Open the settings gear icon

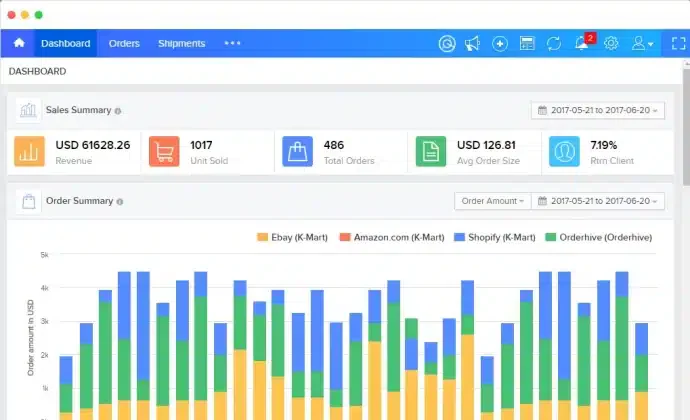pos(611,44)
